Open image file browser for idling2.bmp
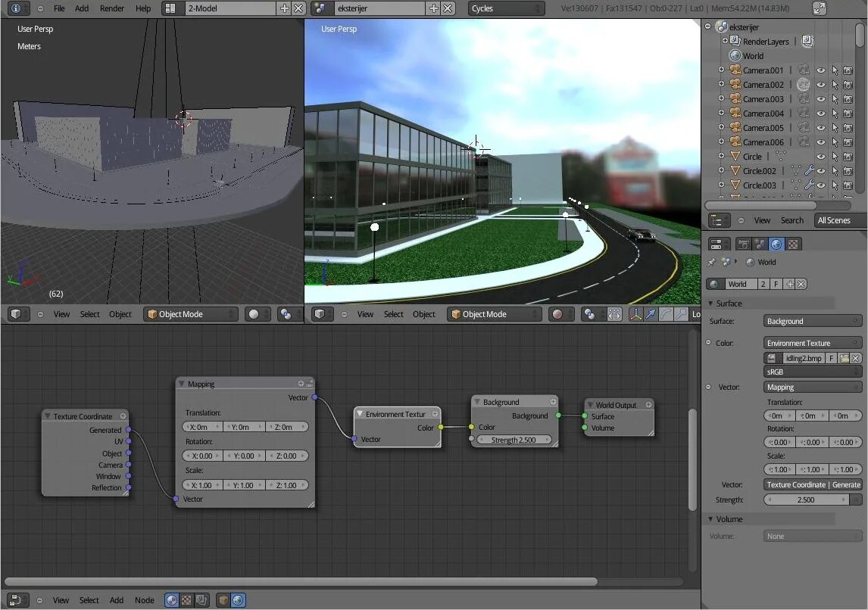Screen dimensions: 868x610 pos(845,359)
